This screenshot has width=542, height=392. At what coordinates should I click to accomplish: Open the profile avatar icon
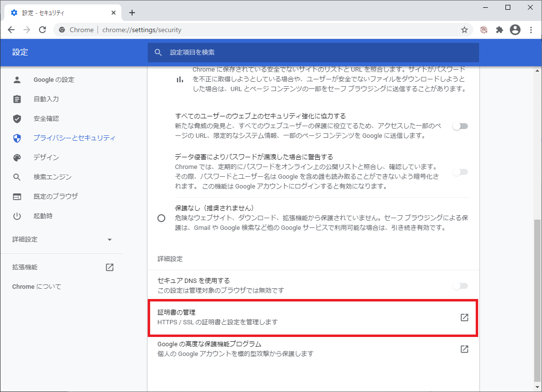click(515, 30)
